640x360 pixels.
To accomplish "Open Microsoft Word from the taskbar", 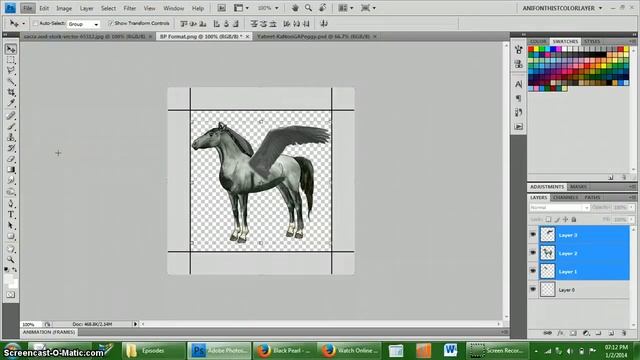I will (x=450, y=350).
